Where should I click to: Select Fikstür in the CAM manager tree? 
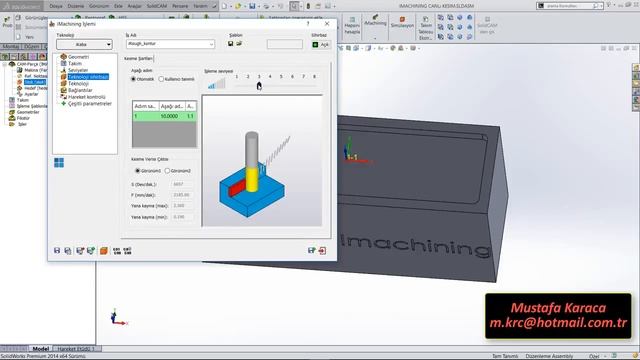pyautogui.click(x=23, y=118)
